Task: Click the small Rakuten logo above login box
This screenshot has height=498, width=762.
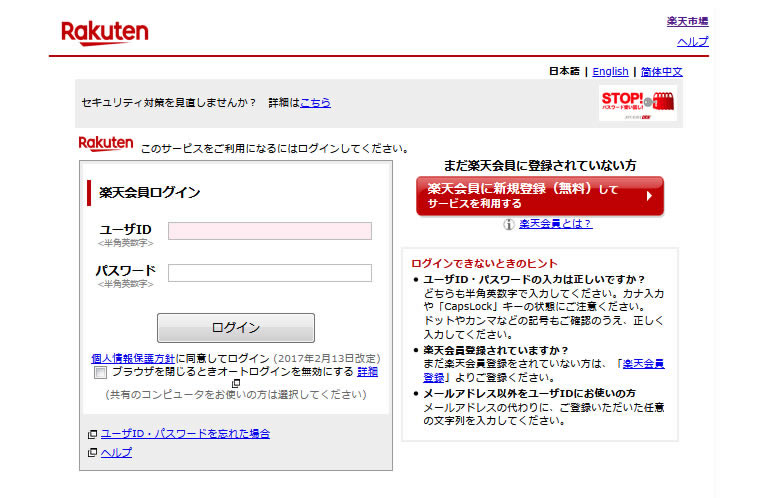Action: click(105, 144)
